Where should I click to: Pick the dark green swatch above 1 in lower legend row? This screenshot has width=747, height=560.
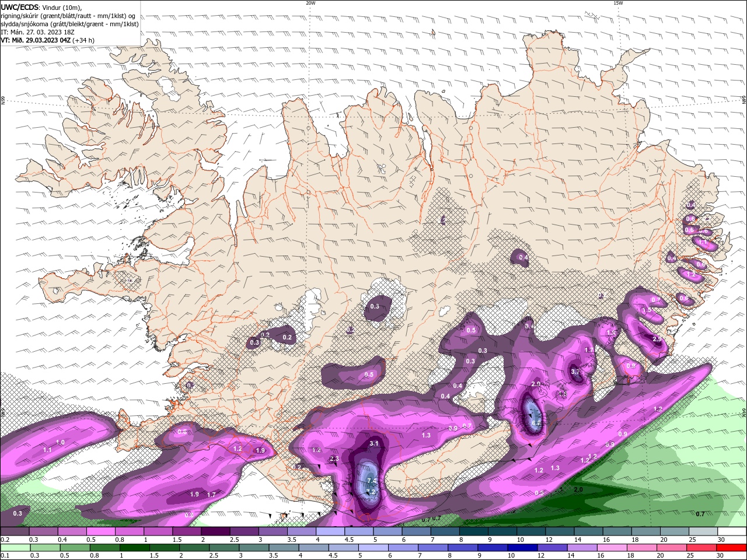134,548
